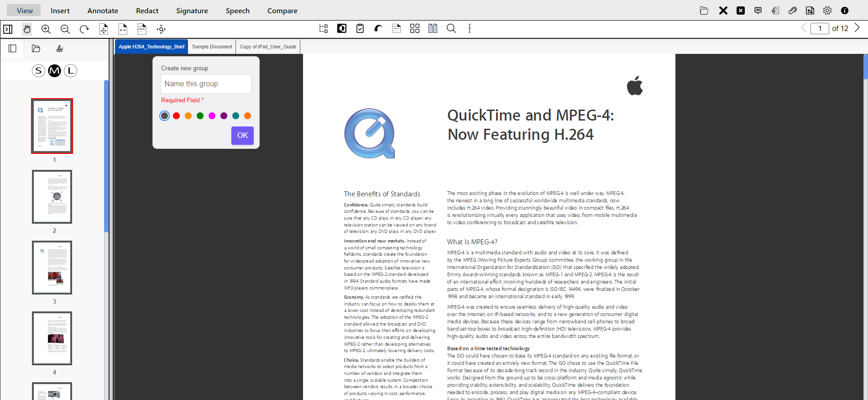Fit page to width icon
Screen dimensions: 868x400
[x=123, y=29]
